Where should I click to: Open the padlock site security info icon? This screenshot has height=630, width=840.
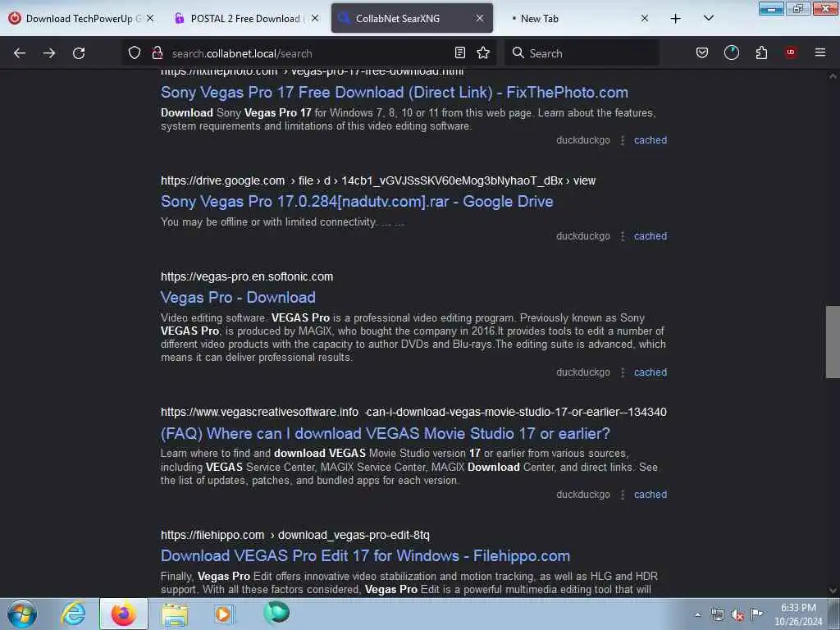click(x=157, y=52)
